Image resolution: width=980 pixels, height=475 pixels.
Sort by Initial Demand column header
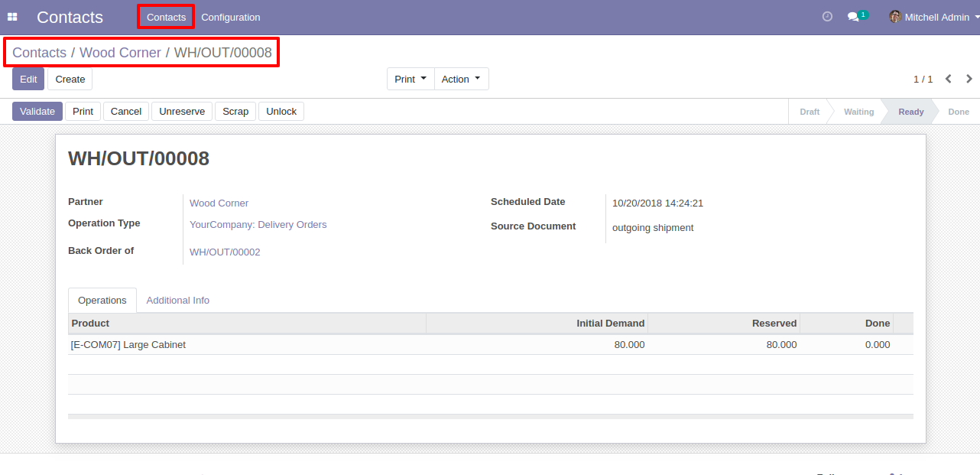tap(537, 324)
